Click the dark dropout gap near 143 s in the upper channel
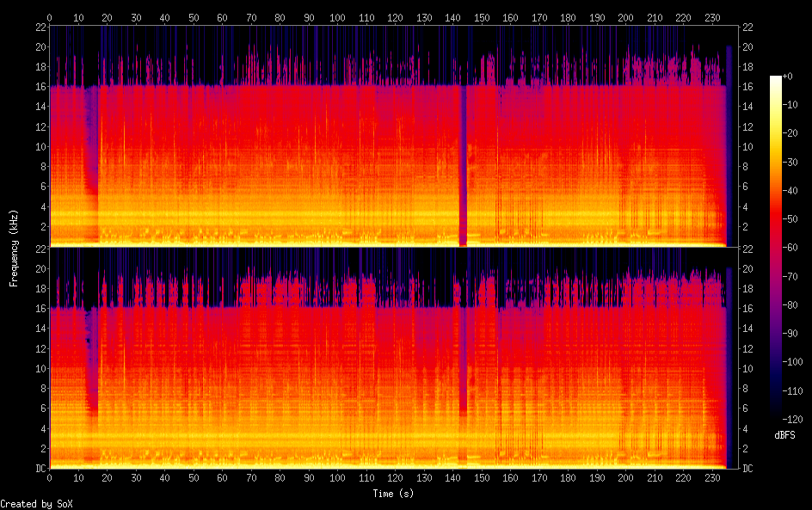Viewport: 812px width, 510px height. (x=463, y=172)
